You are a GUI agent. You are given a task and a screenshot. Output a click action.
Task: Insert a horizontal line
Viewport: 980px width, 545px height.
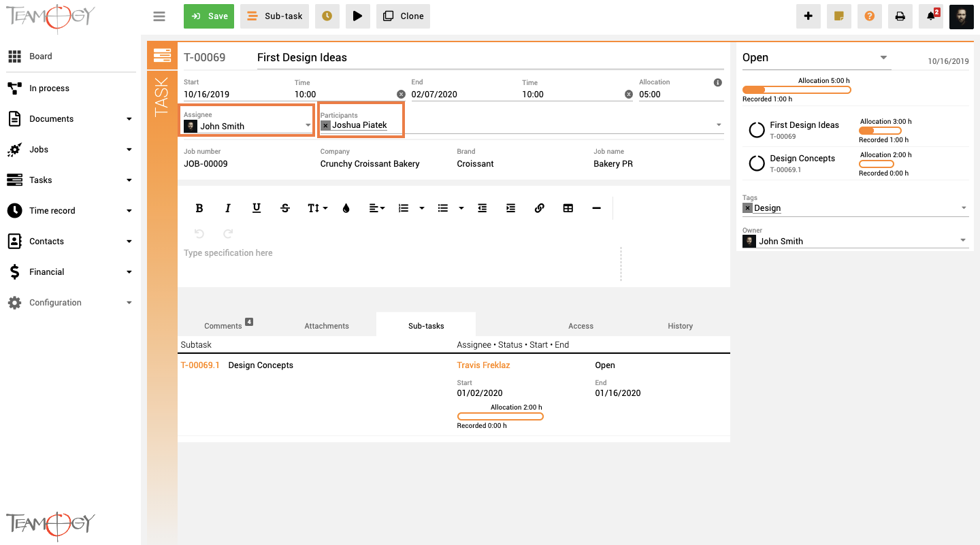[597, 208]
